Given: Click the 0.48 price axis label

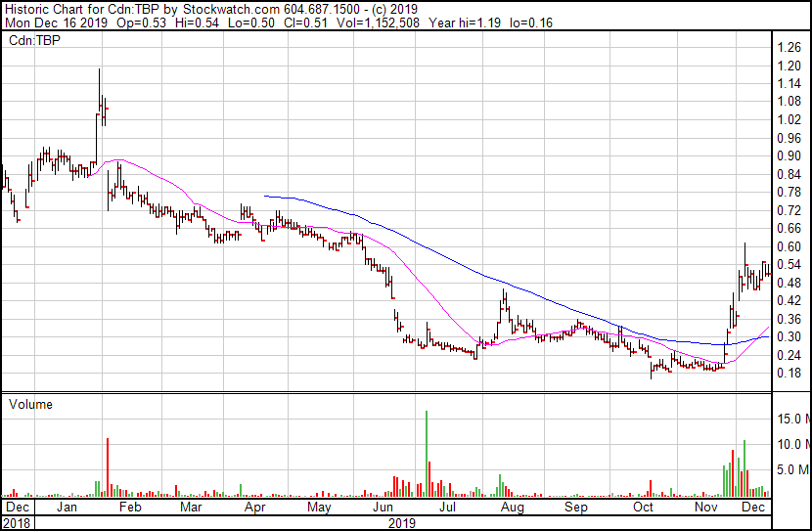Looking at the screenshot, I should pyautogui.click(x=789, y=283).
